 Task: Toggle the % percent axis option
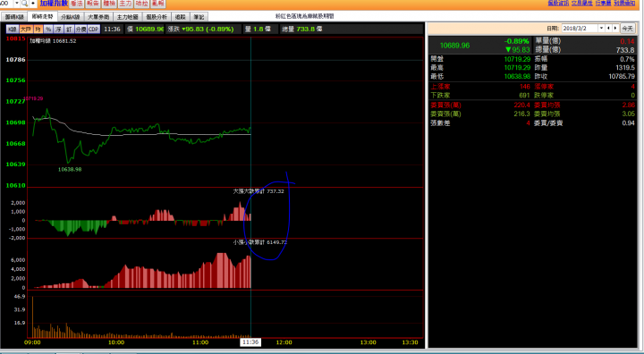tap(48, 29)
